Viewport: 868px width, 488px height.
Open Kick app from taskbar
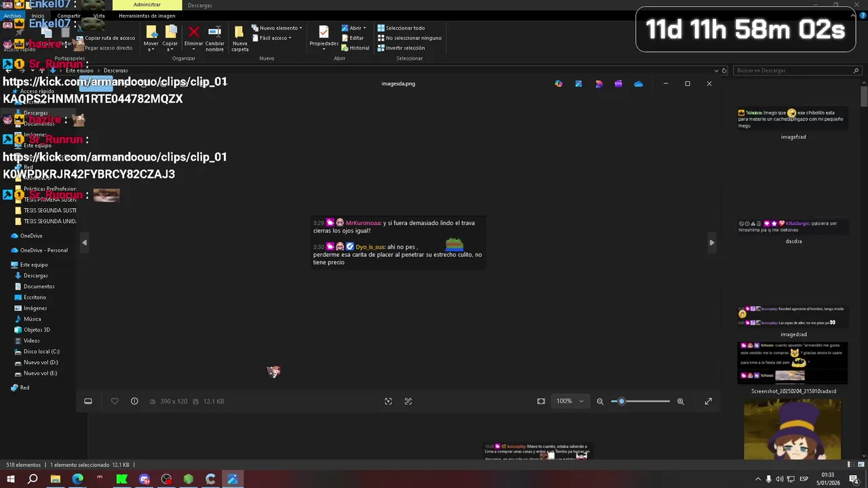[121, 479]
